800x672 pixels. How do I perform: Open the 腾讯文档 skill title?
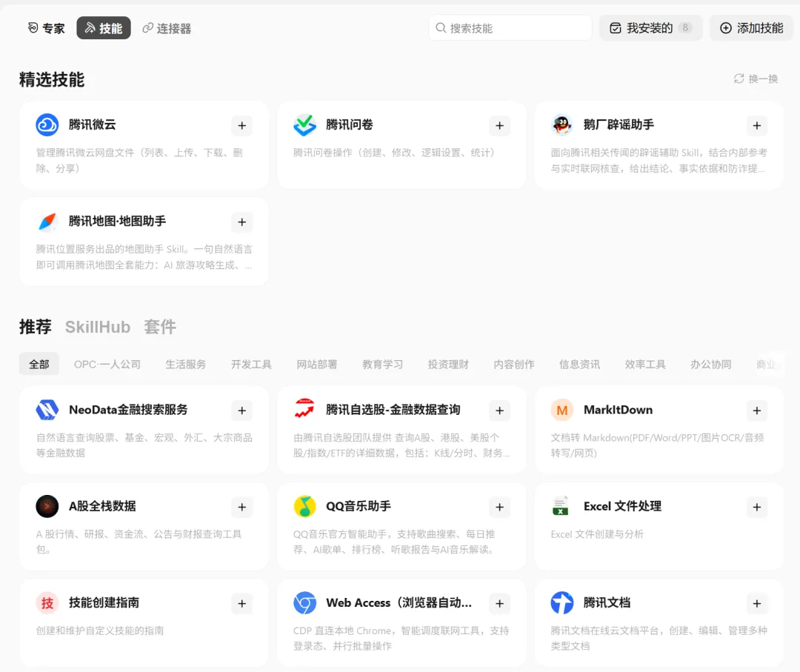pyautogui.click(x=607, y=602)
